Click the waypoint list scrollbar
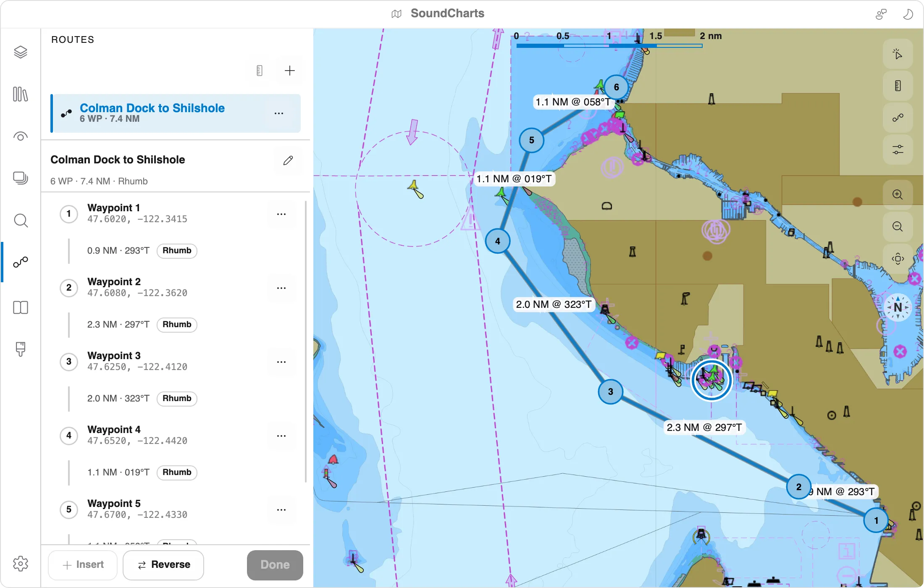The width and height of the screenshot is (924, 588). [306, 341]
